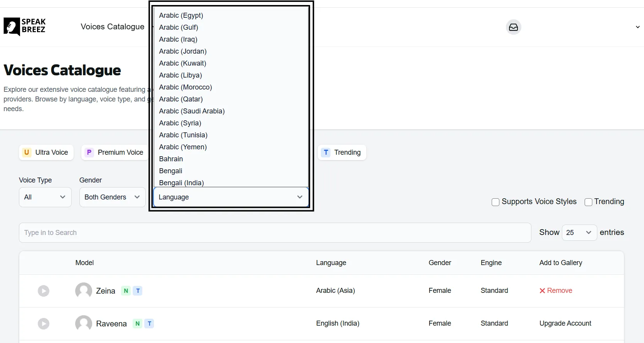Open the Both Genders dropdown
This screenshot has width=644, height=343.
(x=112, y=197)
